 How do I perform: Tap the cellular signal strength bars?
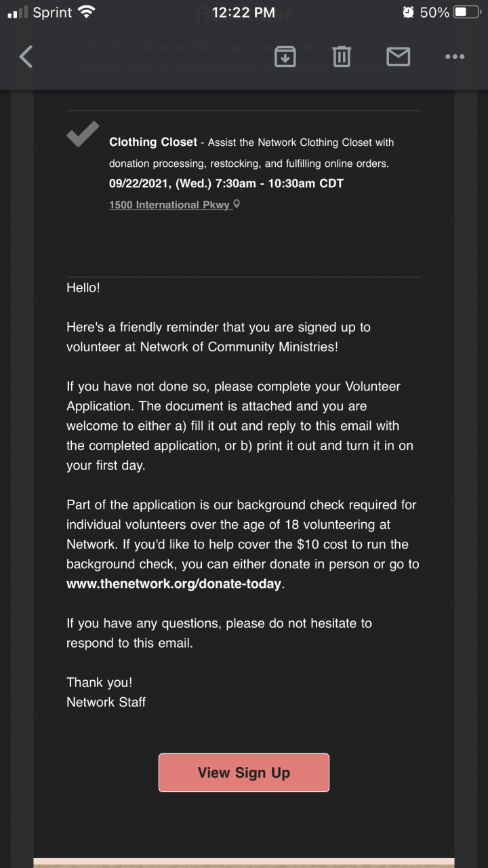tap(18, 12)
